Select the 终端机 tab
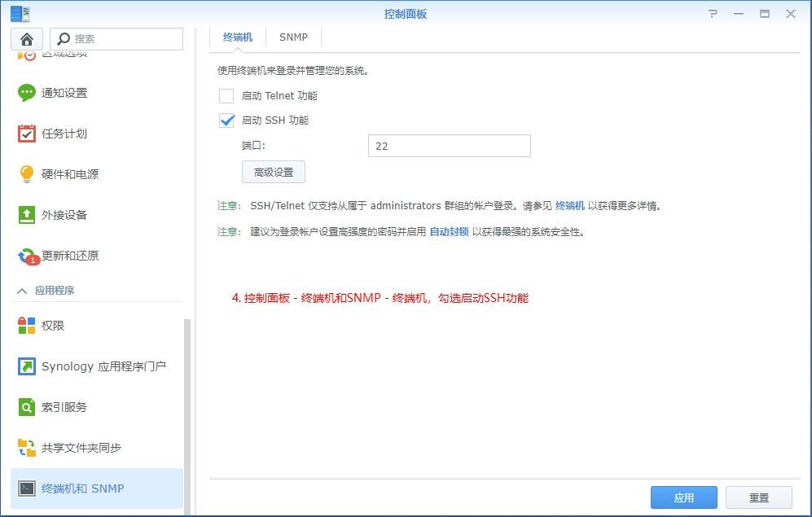 (x=238, y=37)
